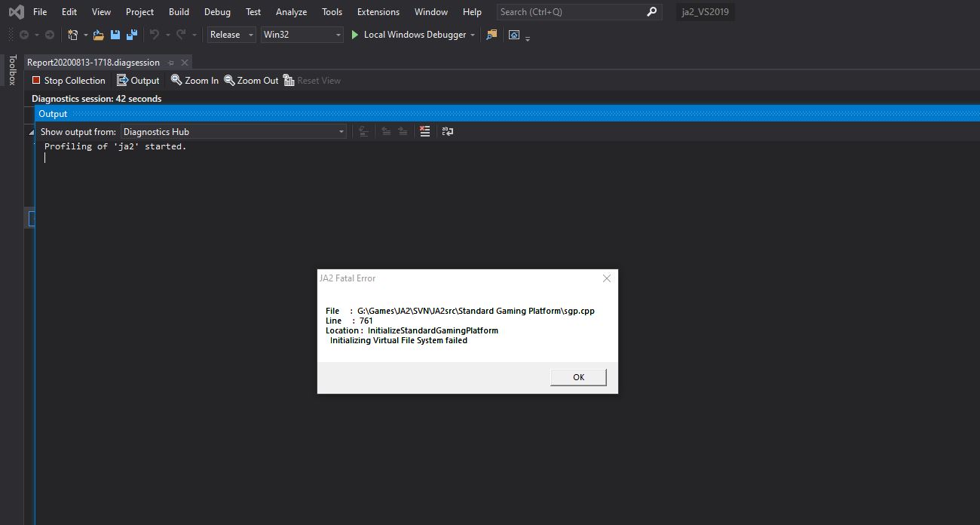
Task: Open the Build menu
Action: [179, 12]
